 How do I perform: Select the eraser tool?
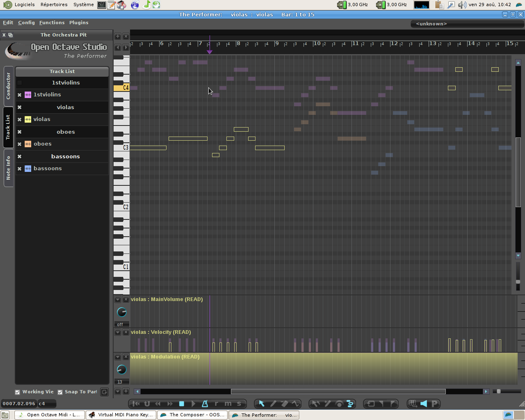tap(285, 404)
